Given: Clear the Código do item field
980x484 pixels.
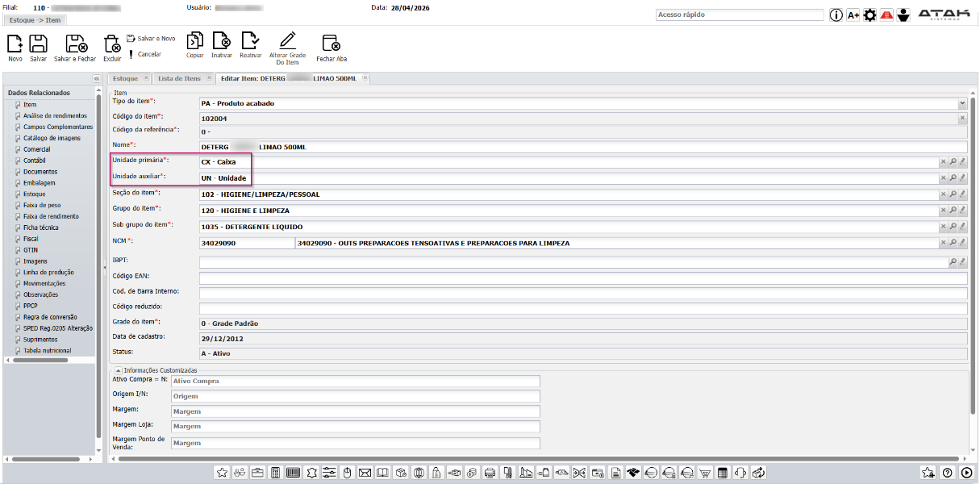Looking at the screenshot, I should (962, 119).
